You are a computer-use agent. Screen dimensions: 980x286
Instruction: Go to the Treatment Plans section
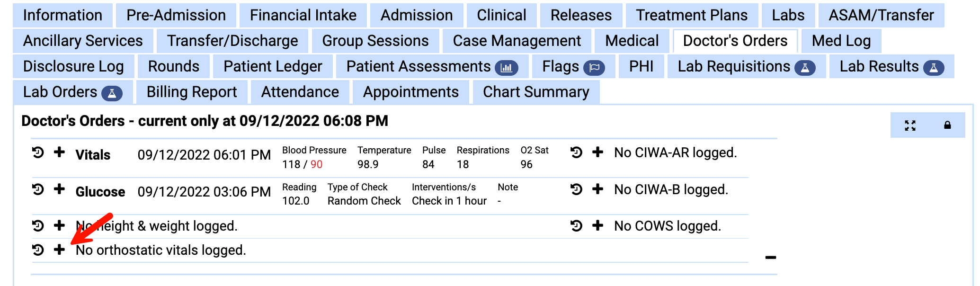coord(693,15)
